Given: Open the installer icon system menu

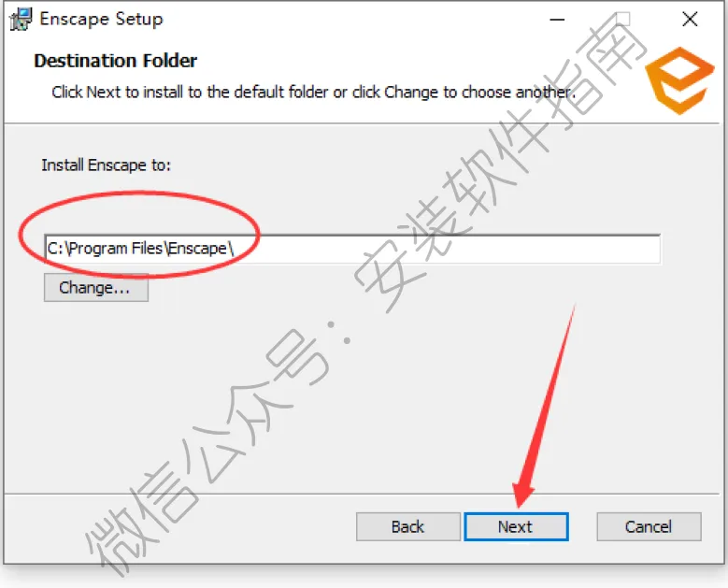Looking at the screenshot, I should (21, 19).
